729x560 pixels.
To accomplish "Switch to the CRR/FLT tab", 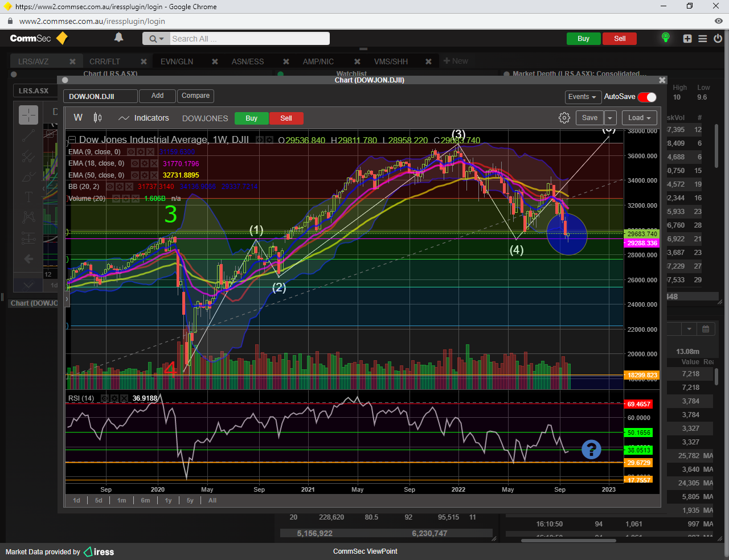I will click(x=105, y=61).
